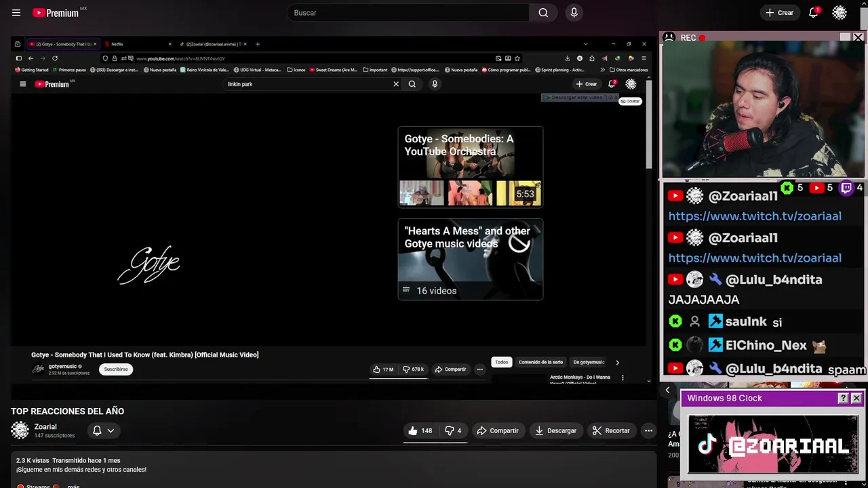Bookmark page with the star icon

[517, 58]
